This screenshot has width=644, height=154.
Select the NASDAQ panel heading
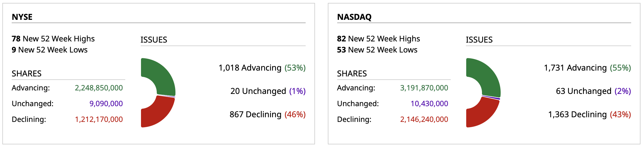click(x=354, y=17)
